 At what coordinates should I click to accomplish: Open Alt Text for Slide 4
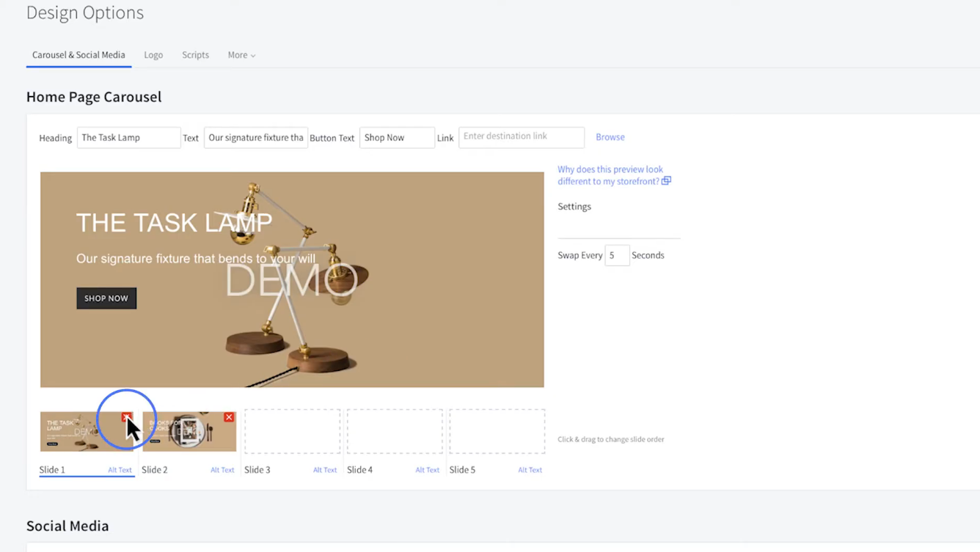pos(427,470)
